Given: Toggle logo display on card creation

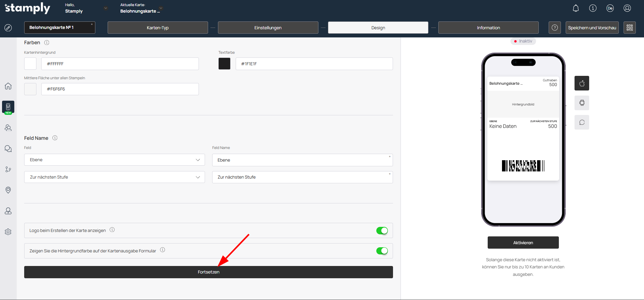Looking at the screenshot, I should pos(382,231).
